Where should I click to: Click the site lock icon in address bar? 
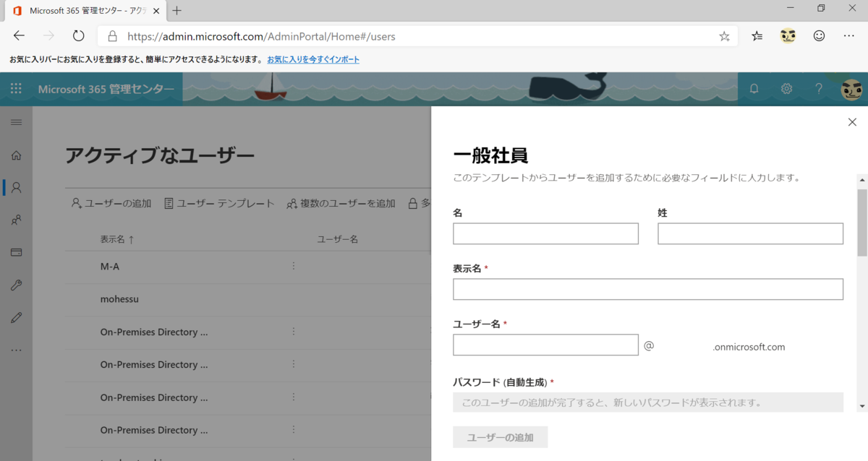point(112,36)
